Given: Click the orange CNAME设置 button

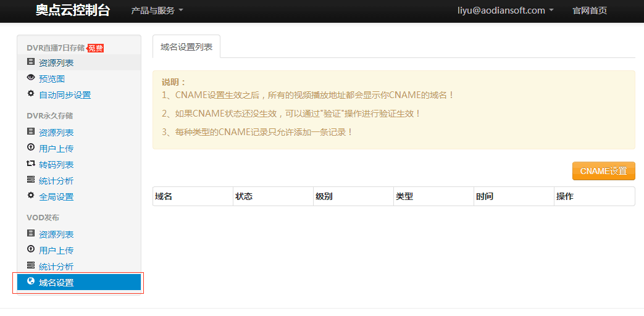Looking at the screenshot, I should pos(603,171).
